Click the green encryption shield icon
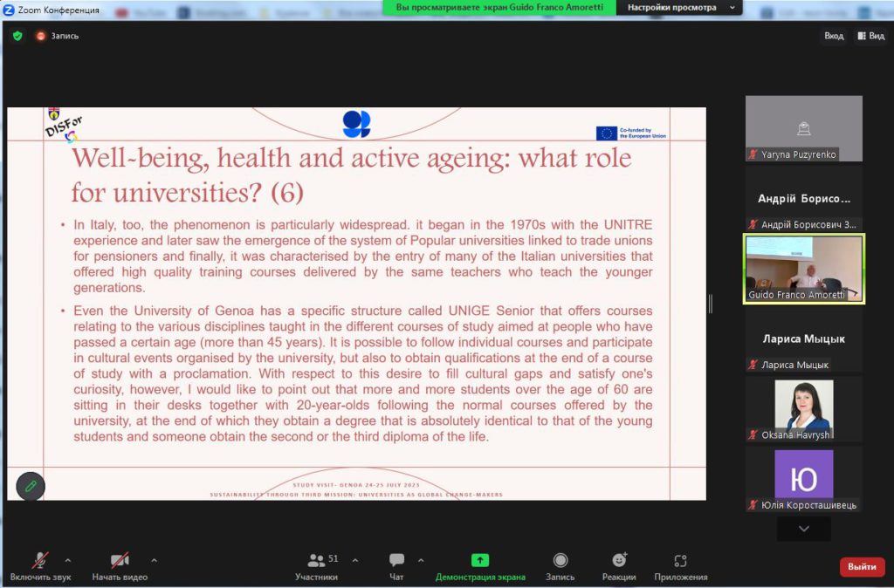Viewport: 894px width, 588px height. click(17, 36)
